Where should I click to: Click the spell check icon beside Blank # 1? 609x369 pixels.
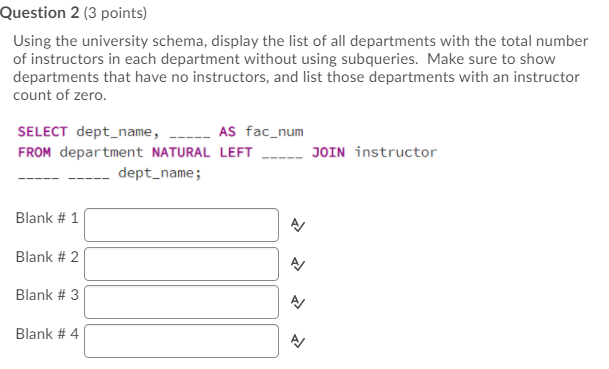[x=298, y=225]
